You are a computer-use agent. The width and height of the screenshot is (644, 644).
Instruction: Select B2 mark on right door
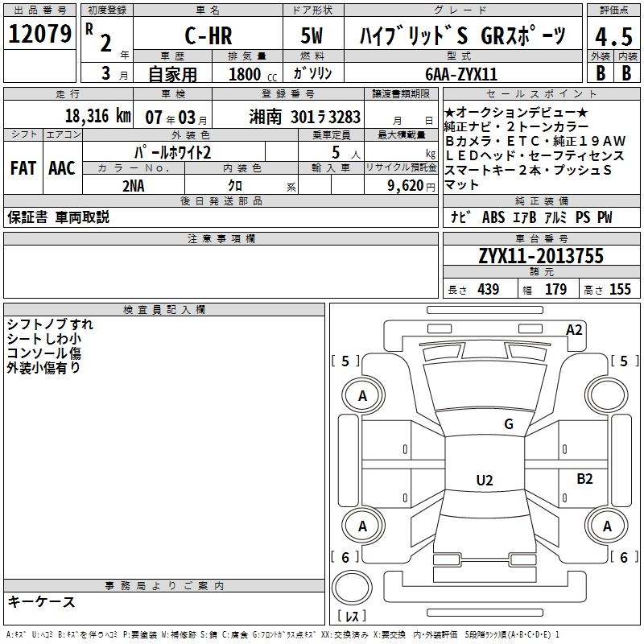584,479
